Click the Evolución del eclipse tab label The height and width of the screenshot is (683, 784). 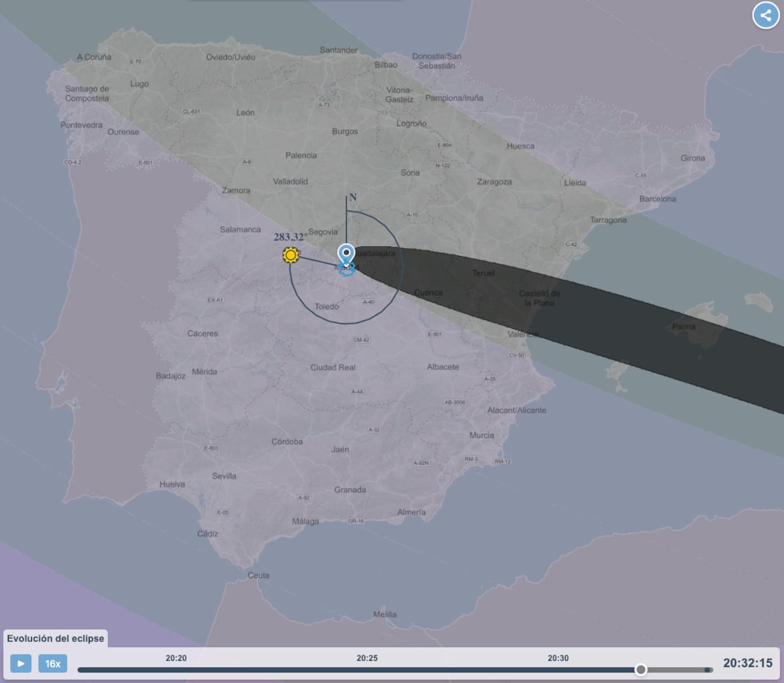point(56,639)
